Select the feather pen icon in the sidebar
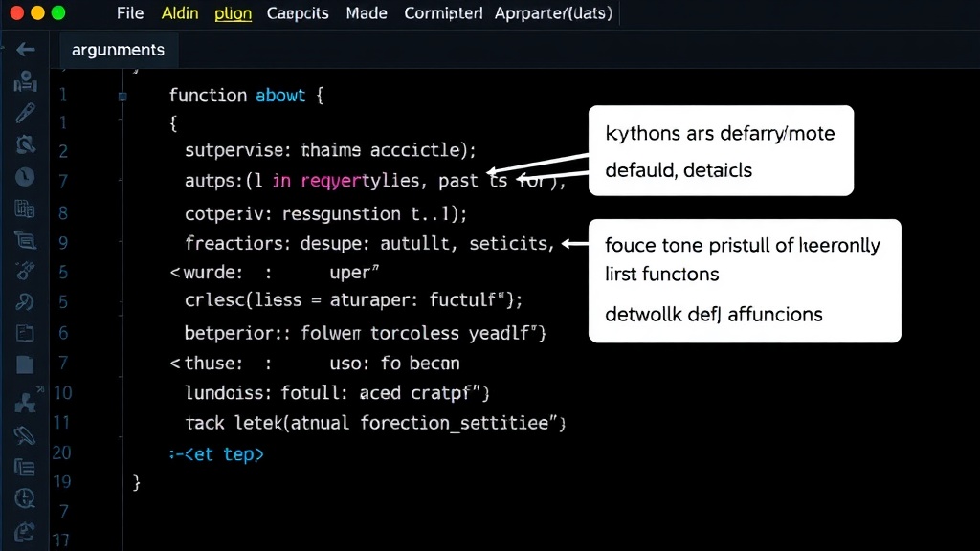 point(25,435)
